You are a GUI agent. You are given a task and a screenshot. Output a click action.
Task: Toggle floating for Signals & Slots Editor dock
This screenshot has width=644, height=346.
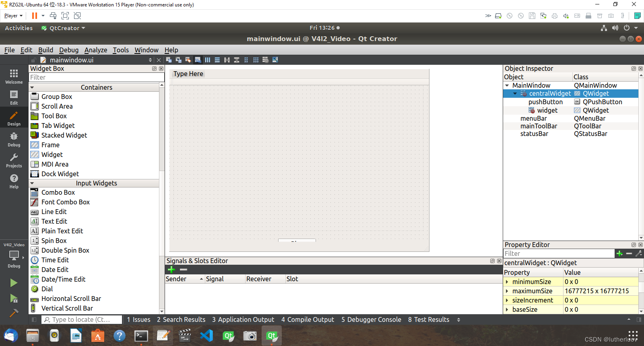pyautogui.click(x=492, y=261)
